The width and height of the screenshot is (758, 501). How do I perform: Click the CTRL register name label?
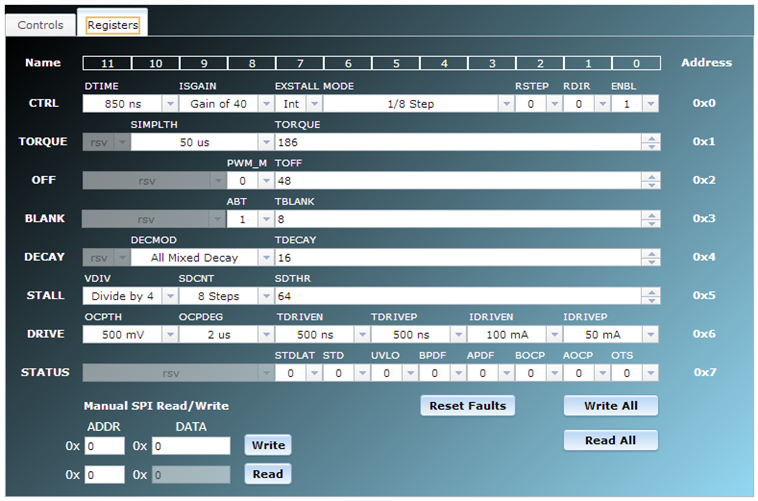[44, 103]
